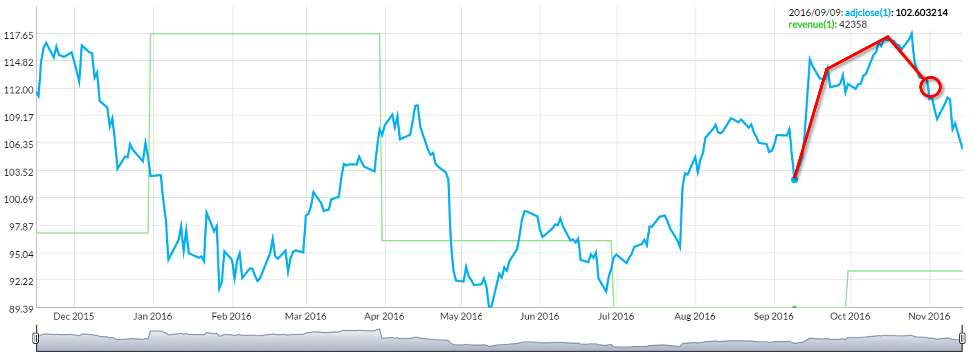This screenshot has width=980, height=359.
Task: Click the revenue value 42358
Action: (x=853, y=24)
